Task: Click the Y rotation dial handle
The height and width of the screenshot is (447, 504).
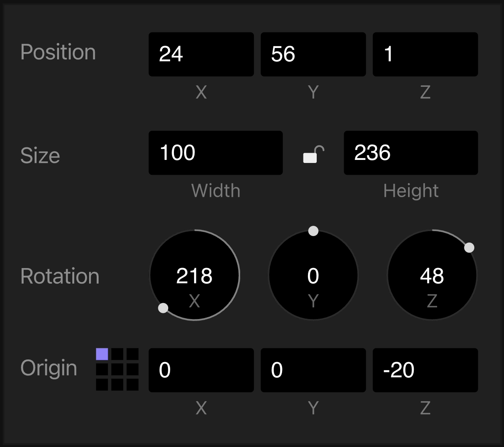Action: tap(313, 231)
